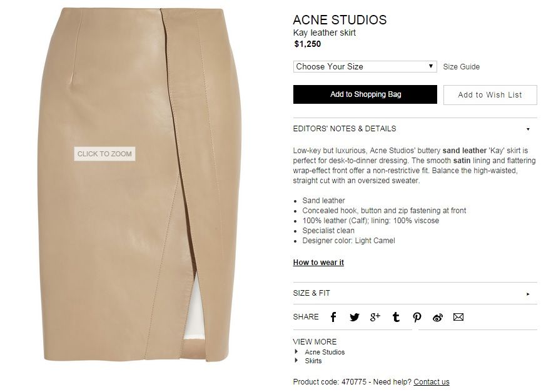Image resolution: width=541 pixels, height=392 pixels.
Task: Open the Choose Your Size dropdown
Action: (365, 66)
